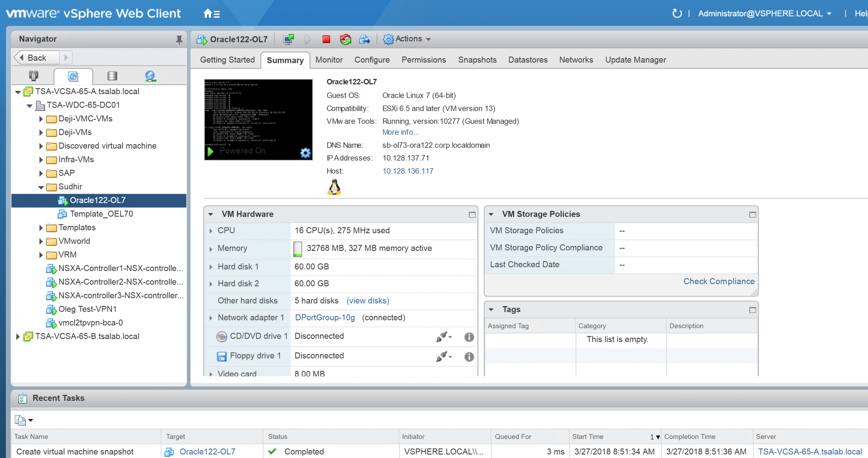This screenshot has height=458, width=868.
Task: Click the memory usage bar indicator
Action: coord(297,248)
